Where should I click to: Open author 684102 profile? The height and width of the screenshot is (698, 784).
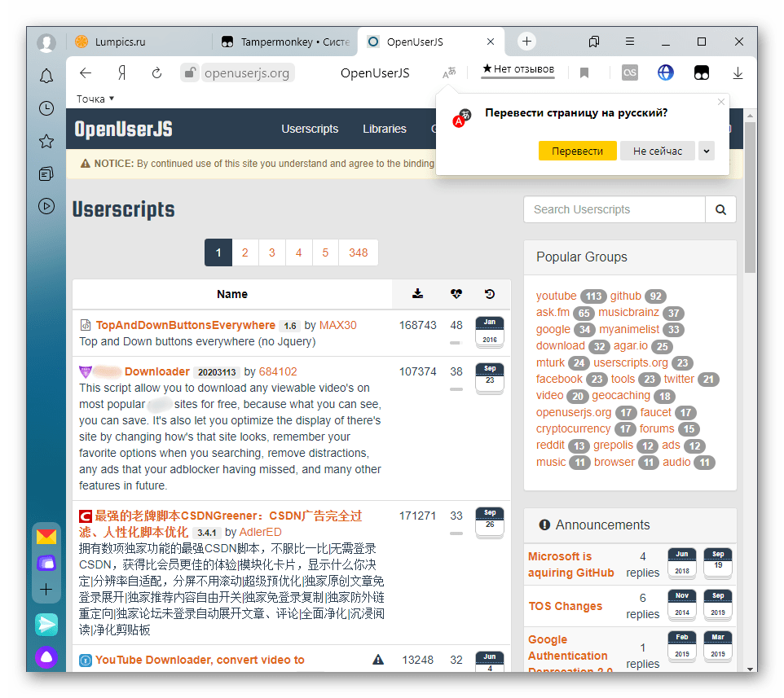point(278,371)
